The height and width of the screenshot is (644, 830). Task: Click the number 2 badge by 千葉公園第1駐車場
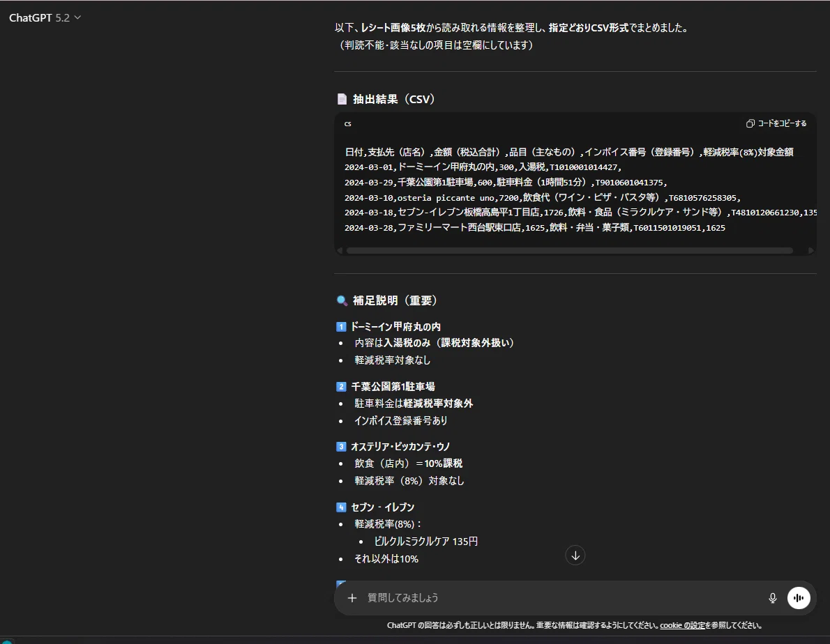341,387
